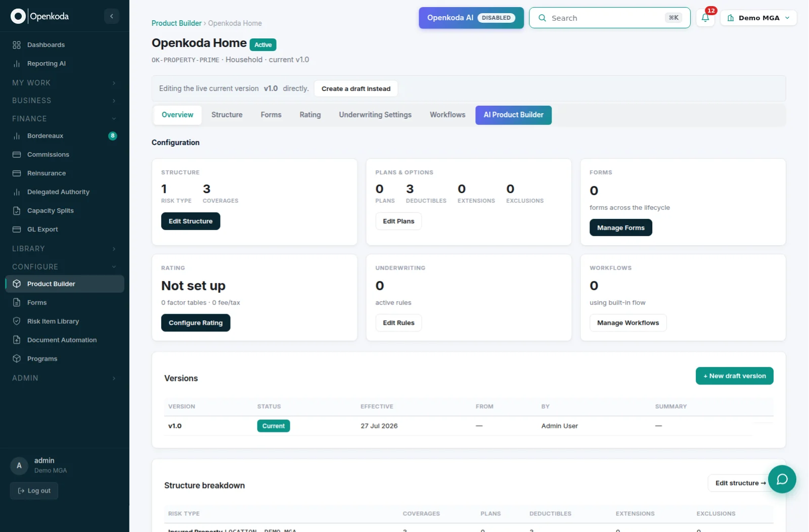Click the Bordereaux badge showing 8
This screenshot has width=809, height=532.
coord(113,136)
